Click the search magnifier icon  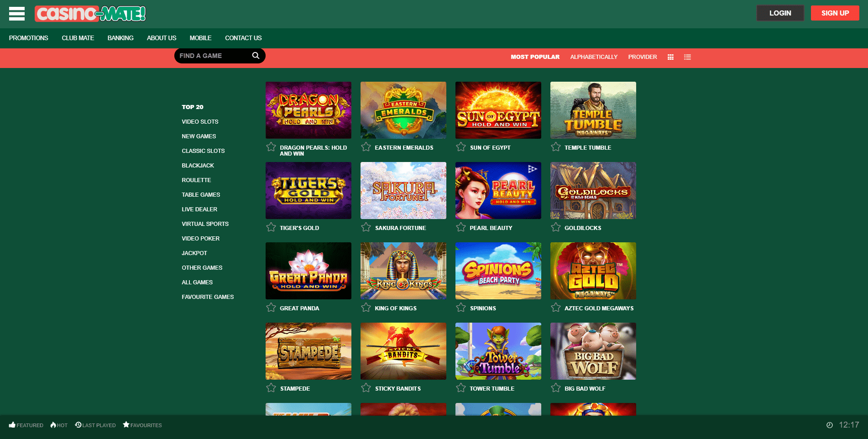[256, 56]
